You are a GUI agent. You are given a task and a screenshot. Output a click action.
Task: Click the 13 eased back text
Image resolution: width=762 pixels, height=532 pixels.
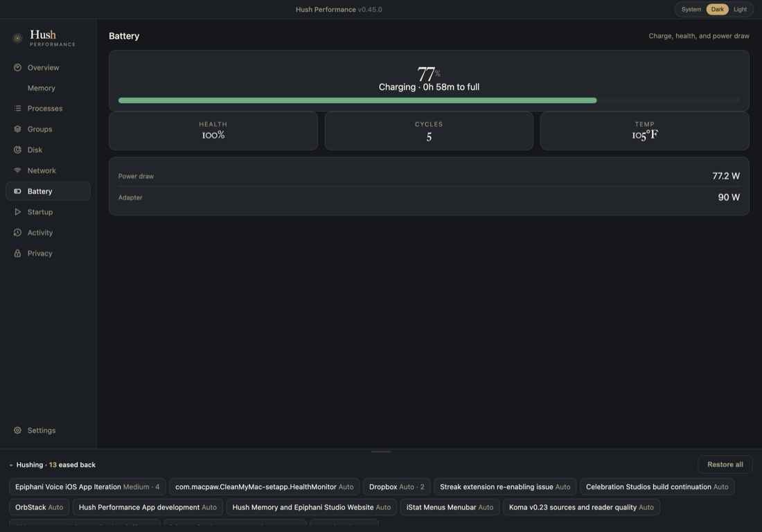pyautogui.click(x=73, y=465)
